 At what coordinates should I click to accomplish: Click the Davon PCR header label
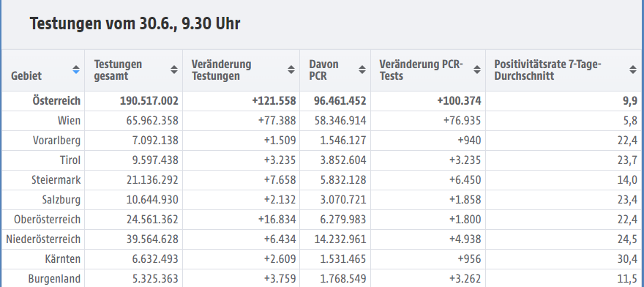pyautogui.click(x=324, y=70)
